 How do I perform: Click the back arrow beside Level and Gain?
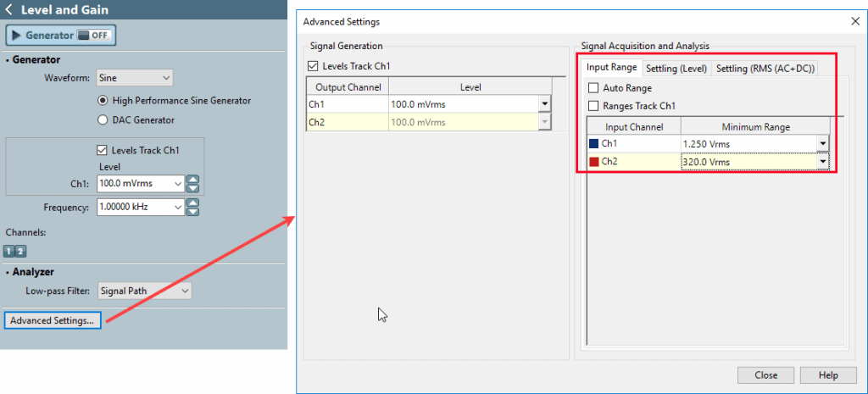pyautogui.click(x=10, y=10)
